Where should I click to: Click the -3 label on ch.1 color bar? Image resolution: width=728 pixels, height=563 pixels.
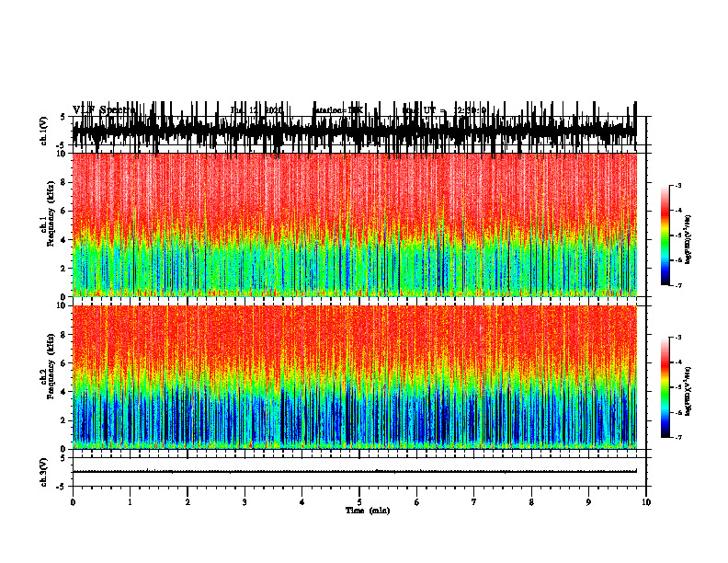[x=677, y=185]
